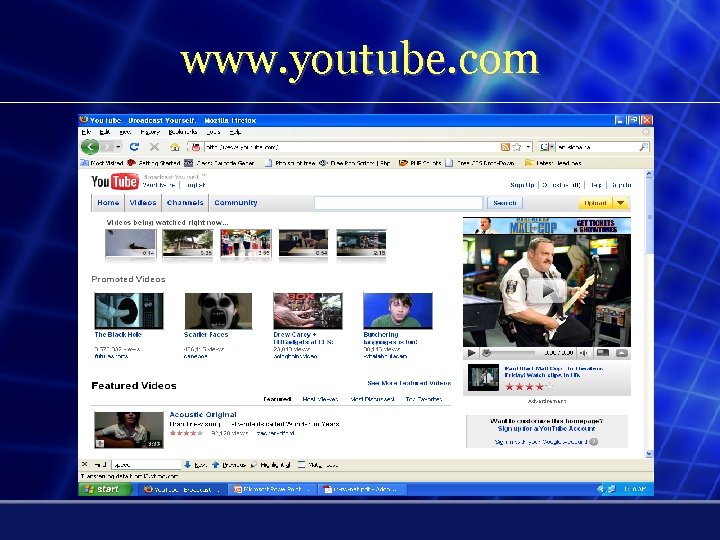Click the Firefox search box field
The width and height of the screenshot is (720, 540).
(x=597, y=147)
